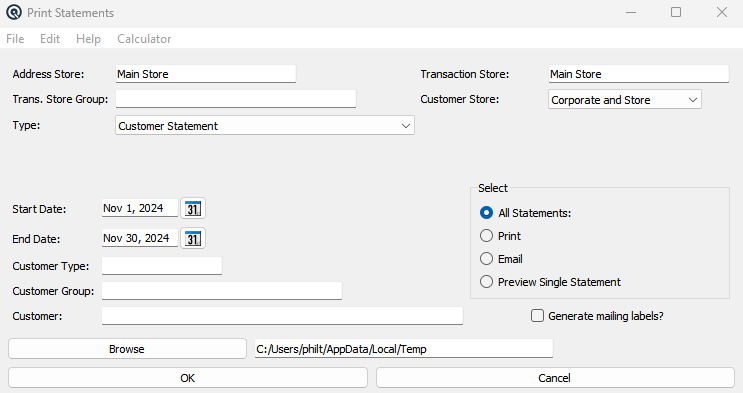Select the All Statements radio option

pyautogui.click(x=486, y=213)
